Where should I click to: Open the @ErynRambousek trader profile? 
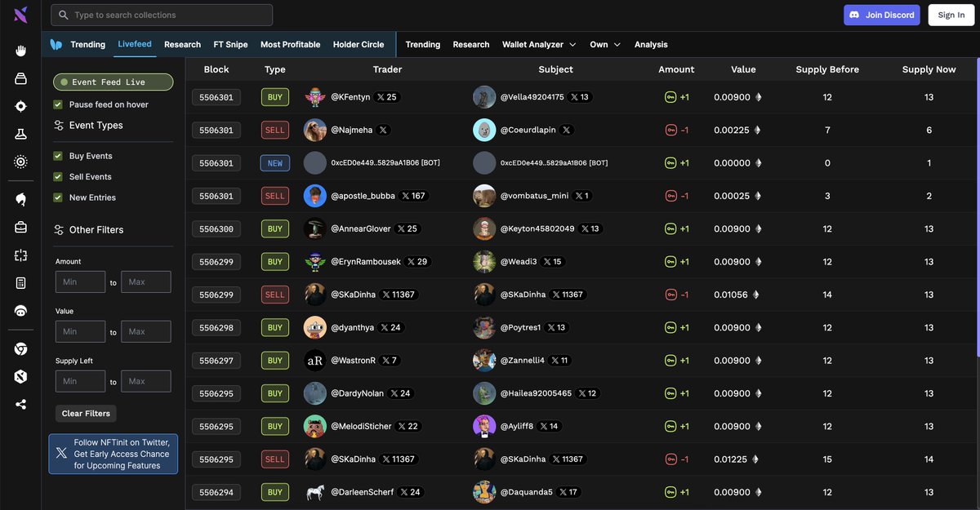point(365,262)
